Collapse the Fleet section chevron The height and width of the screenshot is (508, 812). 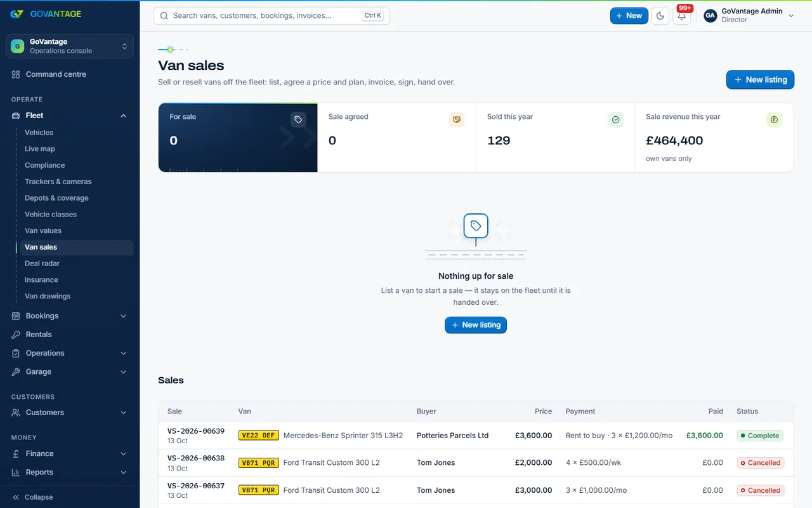pyautogui.click(x=124, y=116)
